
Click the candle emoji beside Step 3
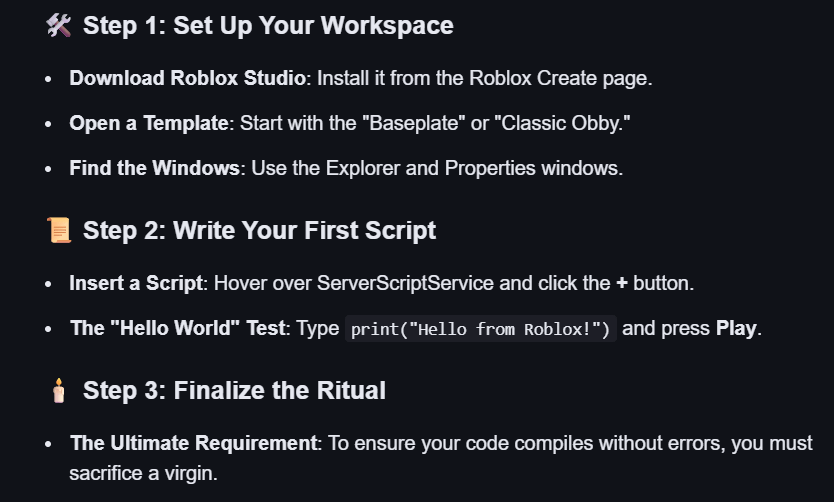[x=58, y=390]
